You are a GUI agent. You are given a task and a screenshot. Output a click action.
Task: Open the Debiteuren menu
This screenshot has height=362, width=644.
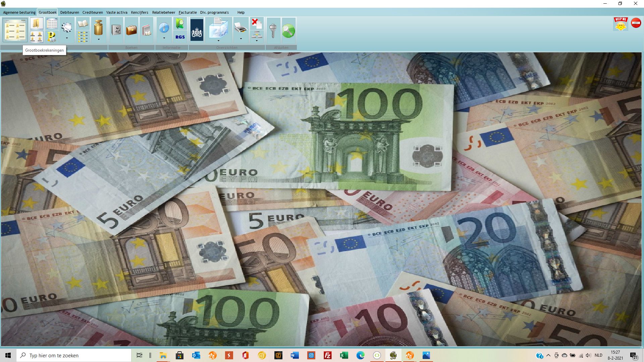[x=70, y=12]
